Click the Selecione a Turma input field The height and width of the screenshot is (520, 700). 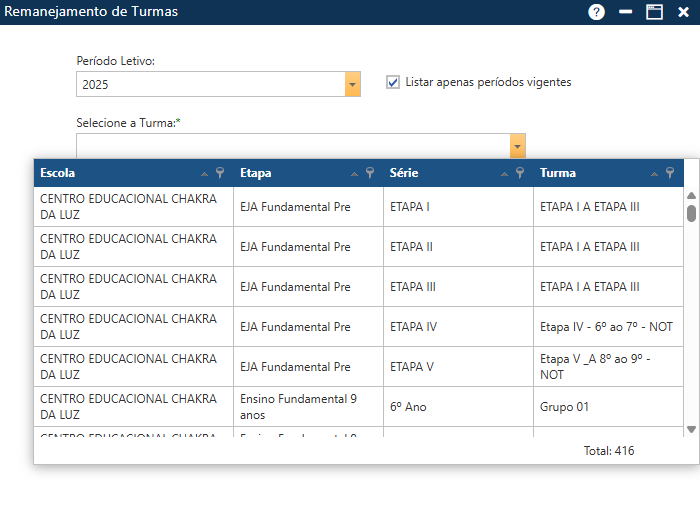pos(292,146)
